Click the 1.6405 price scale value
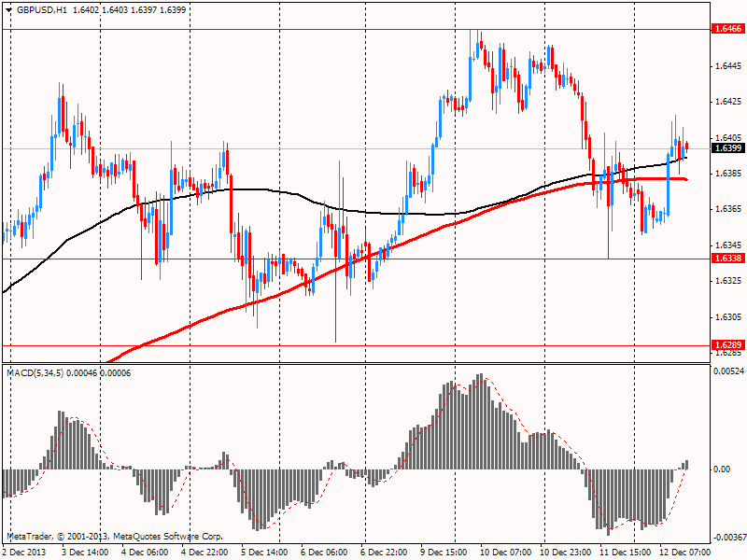This screenshot has width=747, height=560. pyautogui.click(x=729, y=137)
